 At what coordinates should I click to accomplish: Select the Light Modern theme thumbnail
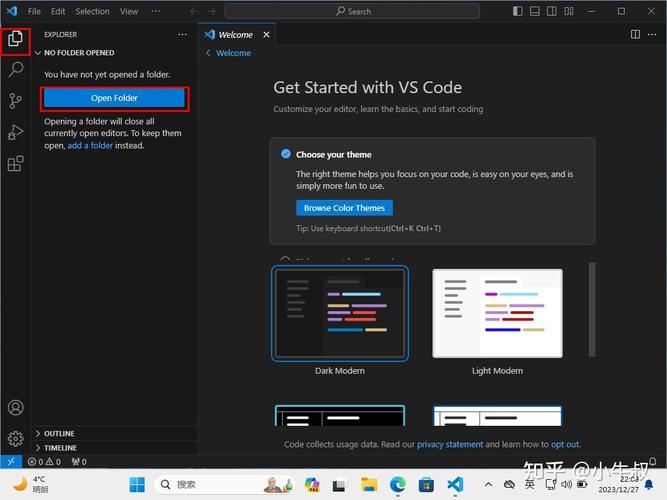coord(497,313)
